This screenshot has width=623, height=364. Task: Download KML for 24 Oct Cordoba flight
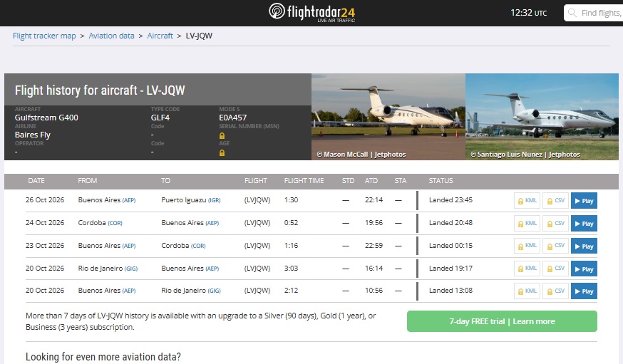point(527,224)
